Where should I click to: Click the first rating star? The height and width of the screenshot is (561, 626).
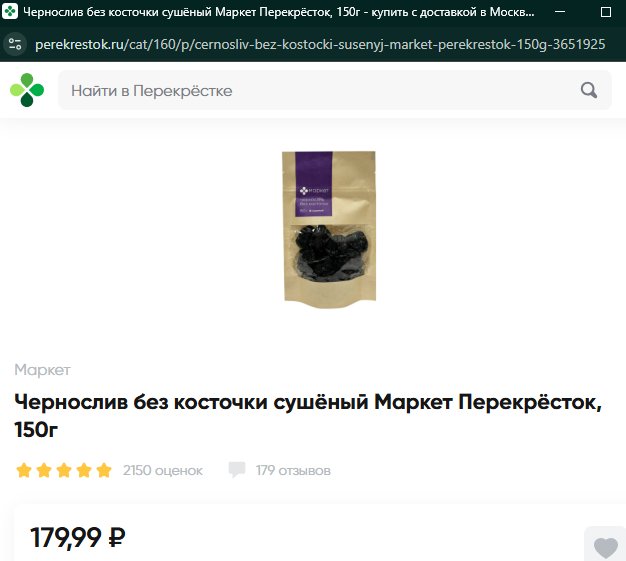coord(24,470)
